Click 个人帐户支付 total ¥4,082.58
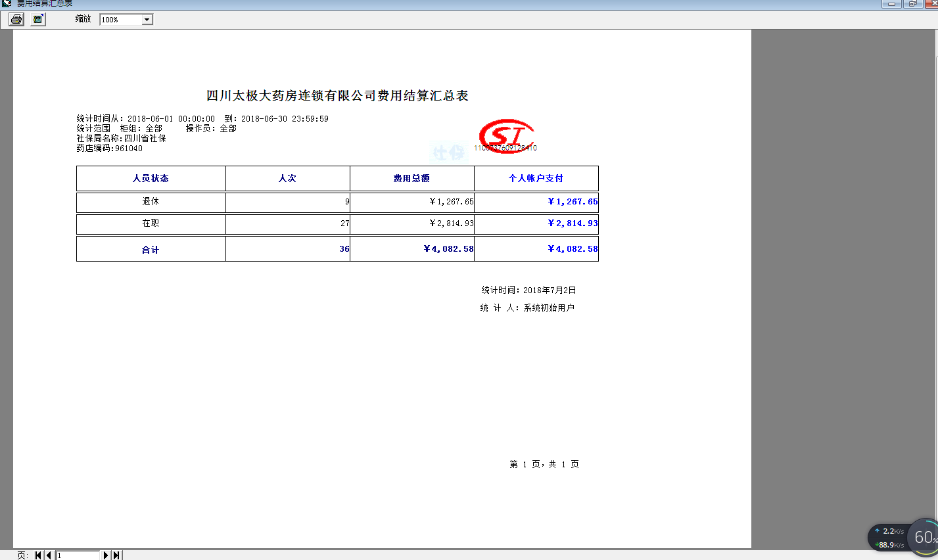This screenshot has height=560, width=938. coord(573,249)
